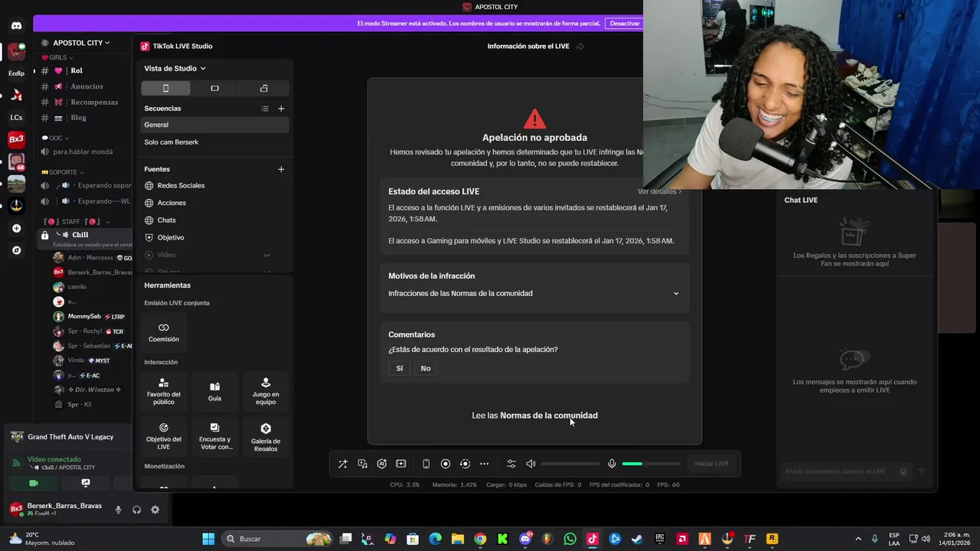Toggle visibility of the Video source
Screen dimensions: 980x551
coord(266,255)
